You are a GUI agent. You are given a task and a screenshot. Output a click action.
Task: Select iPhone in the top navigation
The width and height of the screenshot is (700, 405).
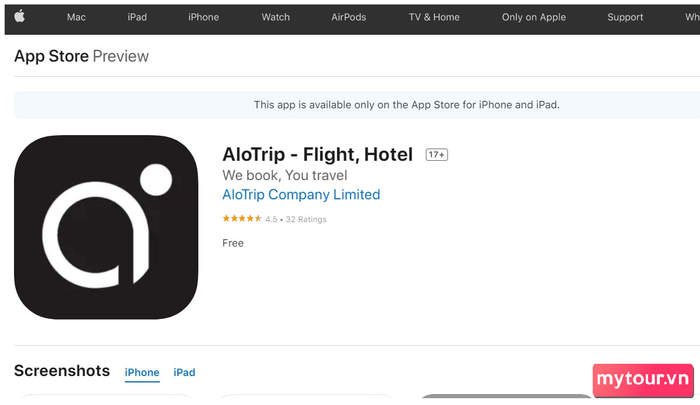[203, 17]
